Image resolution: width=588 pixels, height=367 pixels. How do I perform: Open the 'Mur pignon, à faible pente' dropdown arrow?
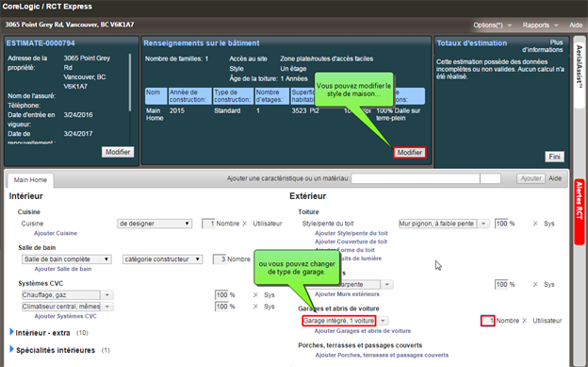(x=483, y=224)
